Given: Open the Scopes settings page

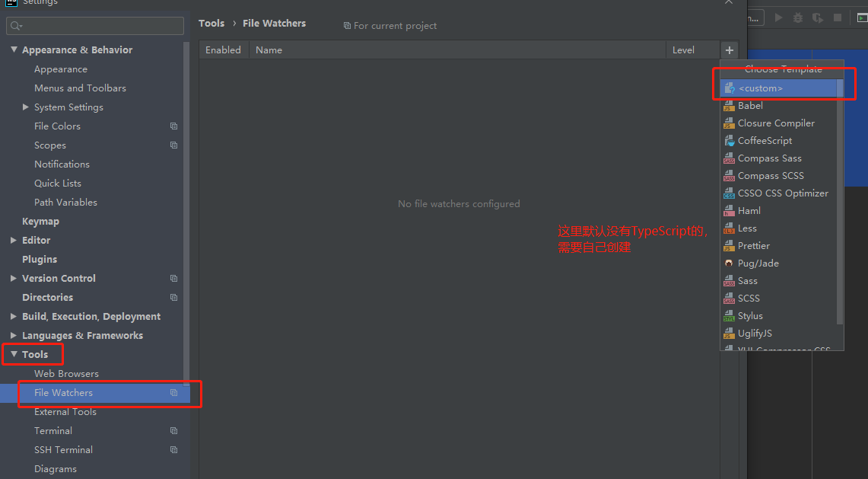Looking at the screenshot, I should 50,145.
